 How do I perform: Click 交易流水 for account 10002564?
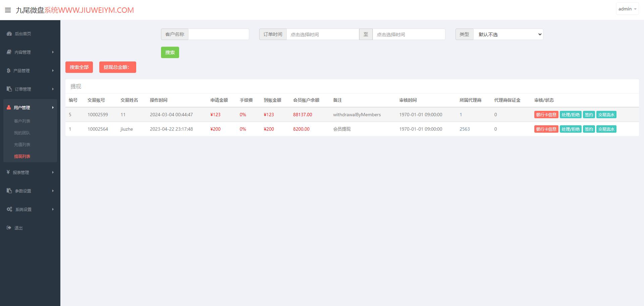pos(606,129)
